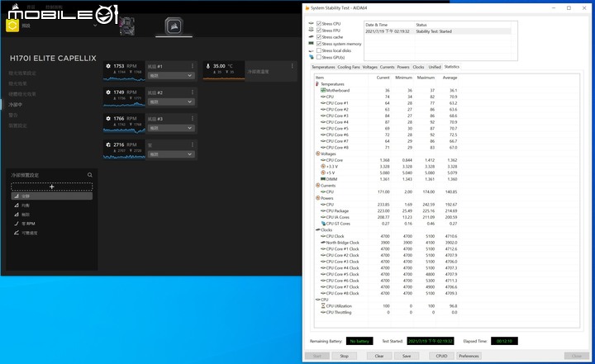Viewport: 595px width, 364px height.
Task: Click the Stress CPU chip icon in AIDA64
Action: click(x=312, y=23)
